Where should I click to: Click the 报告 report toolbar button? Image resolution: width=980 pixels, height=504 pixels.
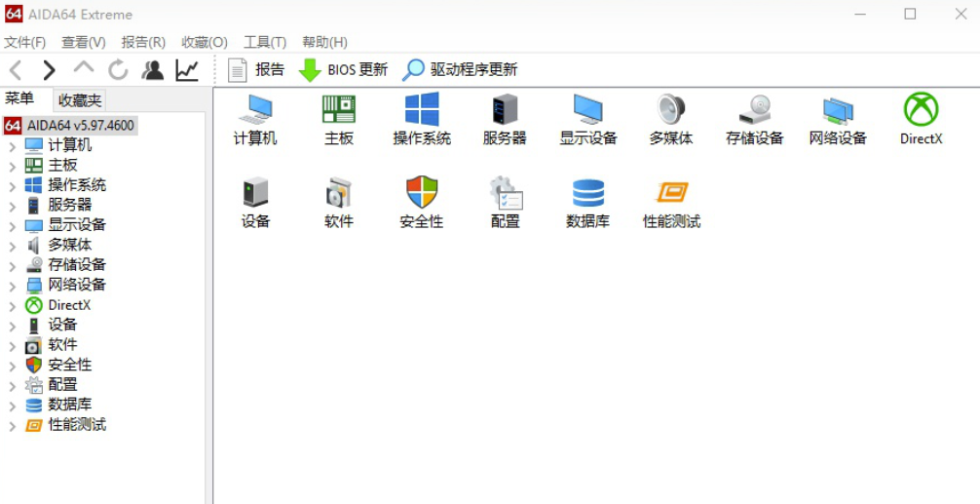point(255,69)
